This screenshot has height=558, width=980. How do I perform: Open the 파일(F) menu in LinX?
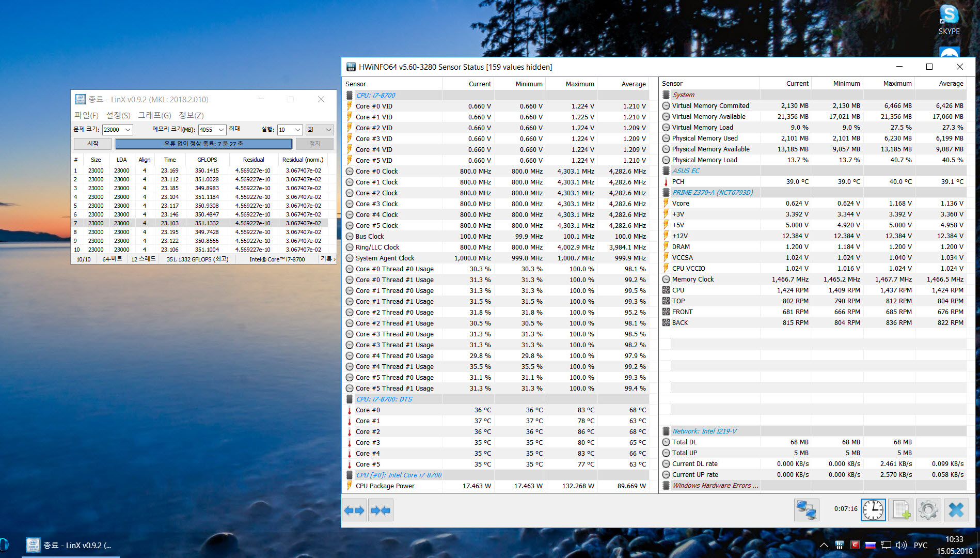coord(86,115)
